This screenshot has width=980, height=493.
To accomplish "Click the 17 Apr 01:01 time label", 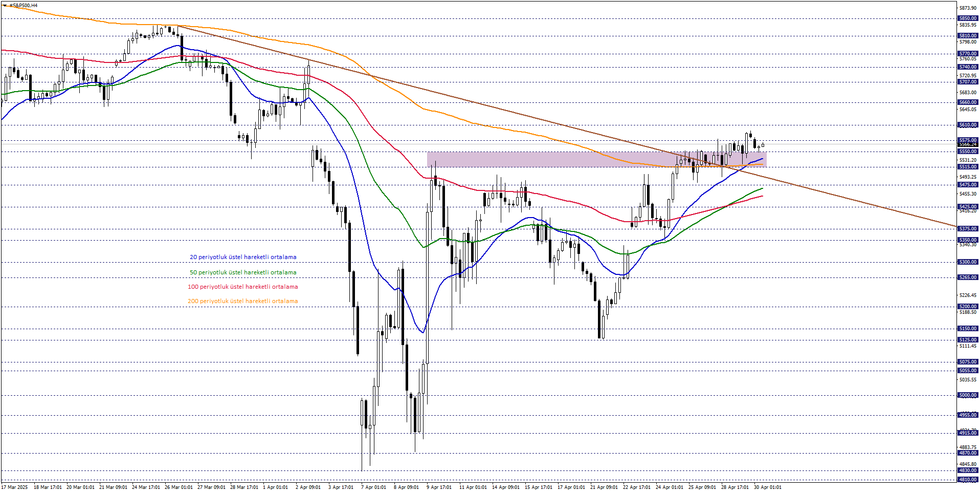I will click(x=571, y=487).
